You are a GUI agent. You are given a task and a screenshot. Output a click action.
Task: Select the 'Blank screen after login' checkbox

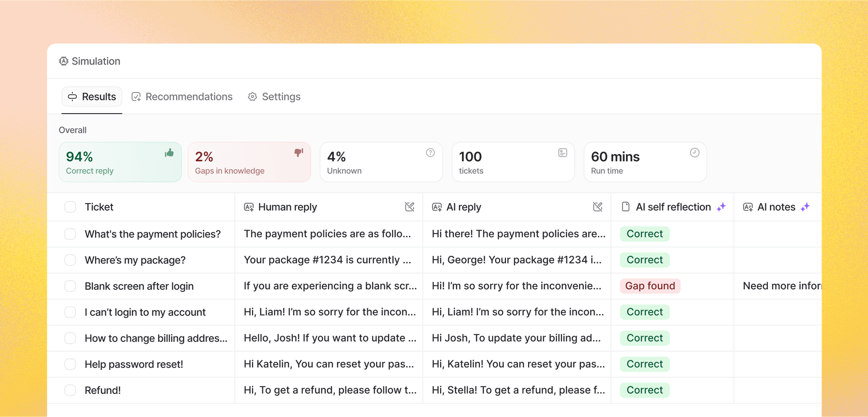pos(70,286)
